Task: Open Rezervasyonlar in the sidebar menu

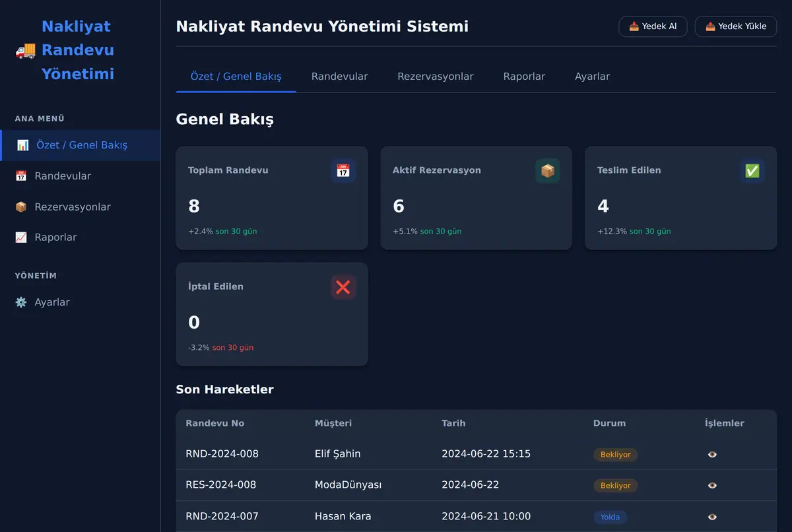Action: click(80, 207)
